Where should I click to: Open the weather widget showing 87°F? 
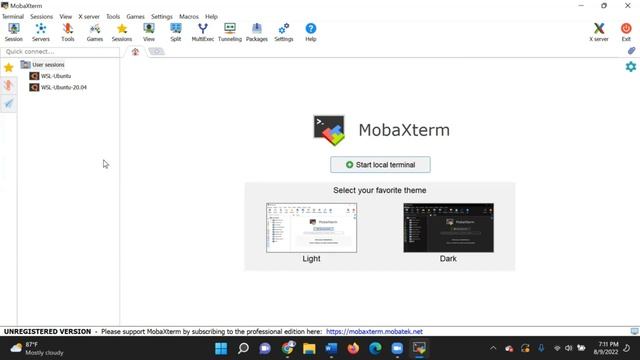(x=38, y=348)
